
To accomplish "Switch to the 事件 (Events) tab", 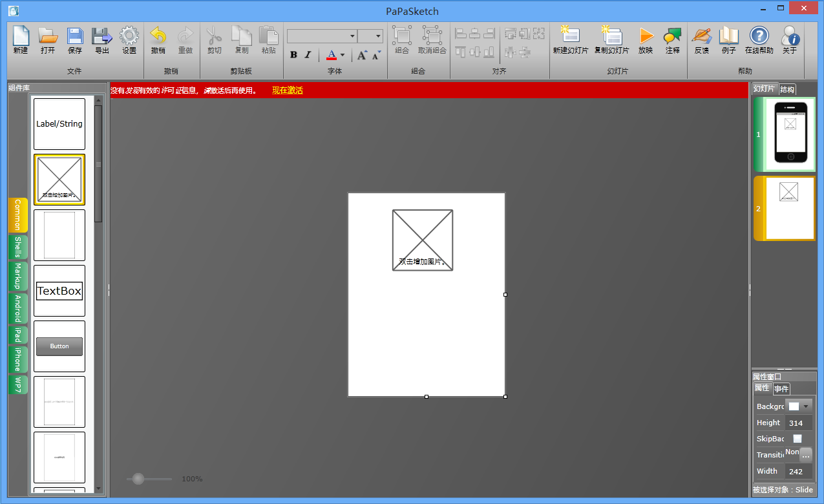I will tap(781, 389).
